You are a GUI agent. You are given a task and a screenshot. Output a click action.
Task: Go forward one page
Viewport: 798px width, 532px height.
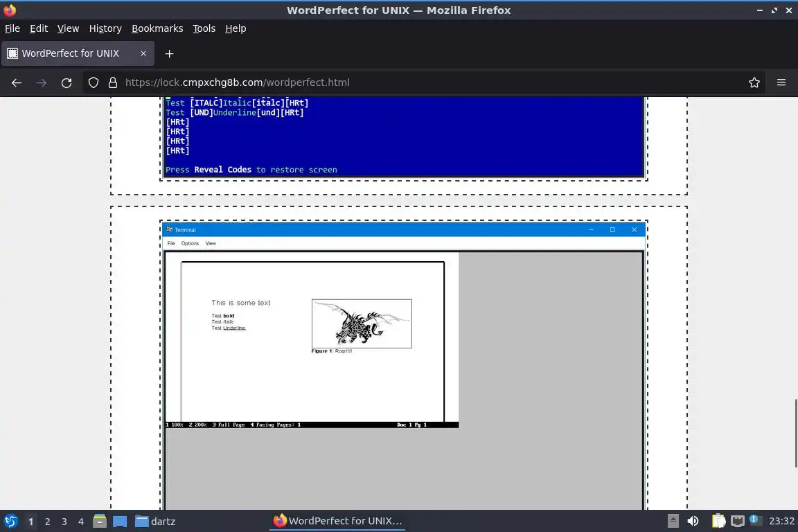(x=42, y=82)
